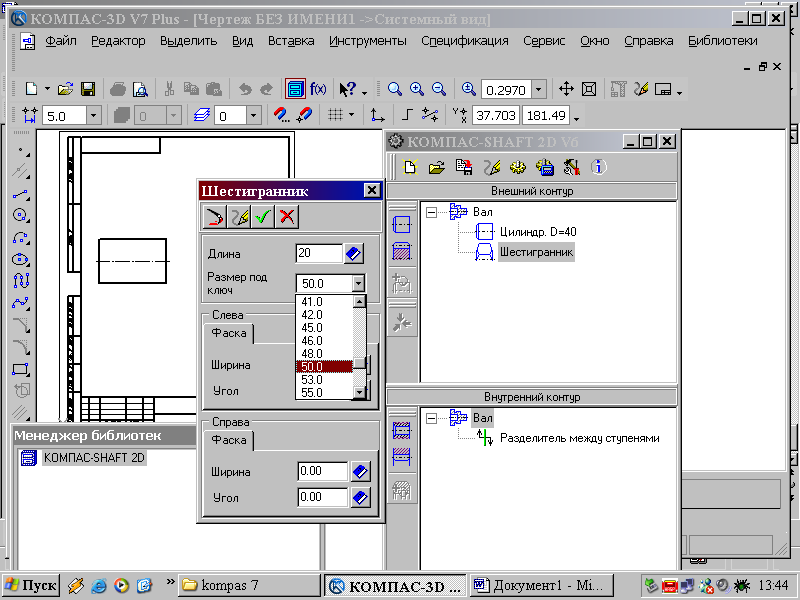This screenshot has width=800, height=600.
Task: Click the Внутренний контур header button
Action: pos(532,397)
